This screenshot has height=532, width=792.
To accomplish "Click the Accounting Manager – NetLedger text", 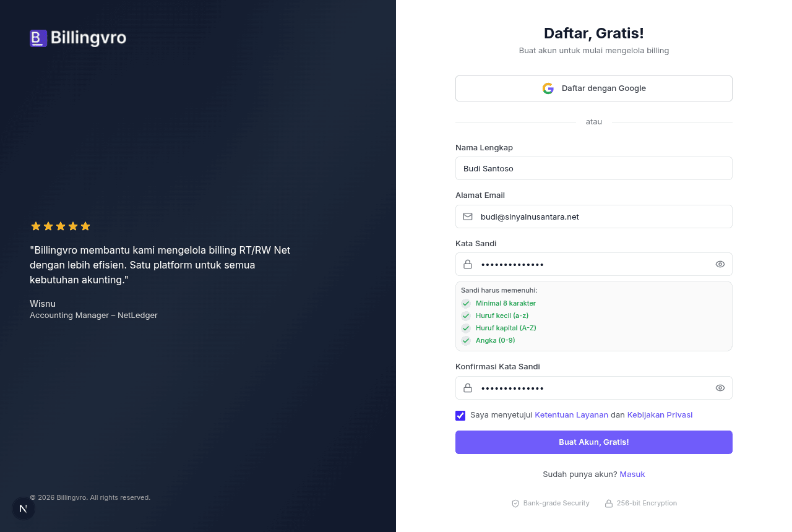I will (93, 315).
